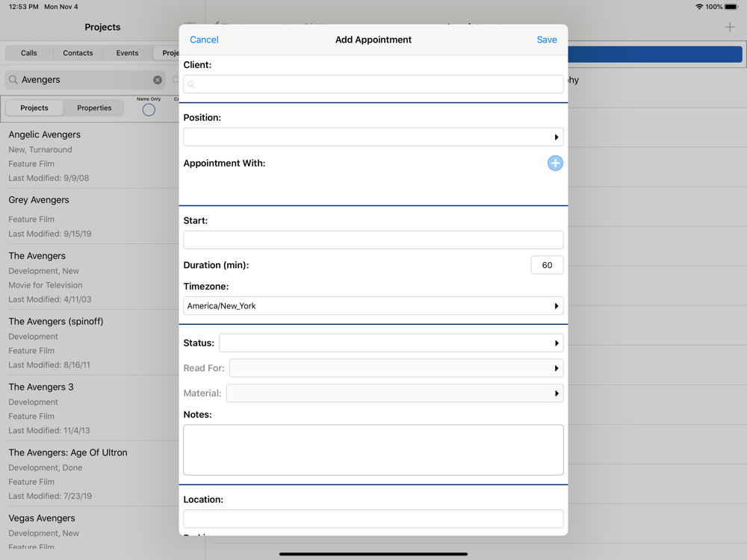The width and height of the screenshot is (747, 560).
Task: Cancel the Add Appointment dialog
Action: coord(204,40)
